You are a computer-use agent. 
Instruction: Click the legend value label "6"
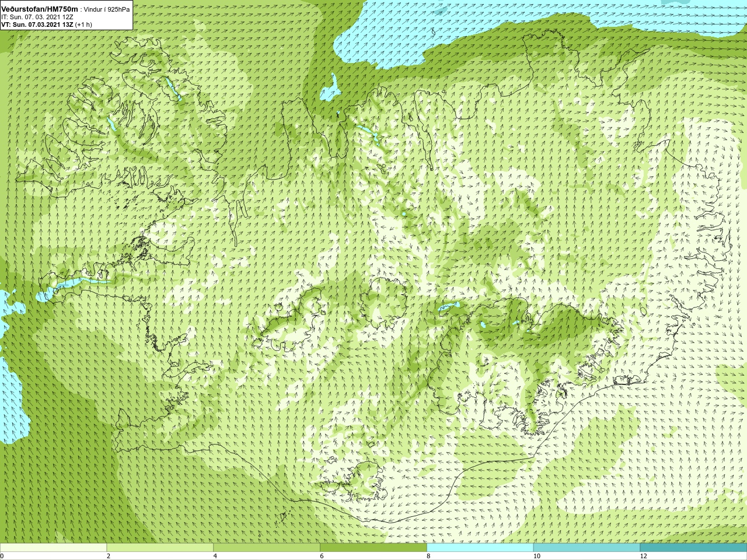point(322,556)
